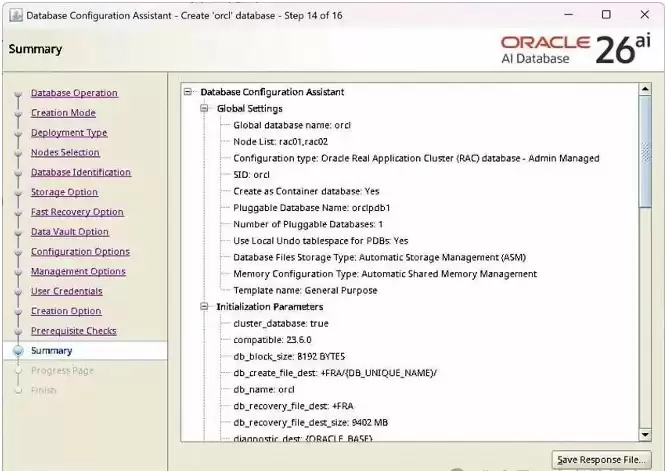The width and height of the screenshot is (666, 471).
Task: Click the scrollbar up arrow in summary pane
Action: coord(645,89)
